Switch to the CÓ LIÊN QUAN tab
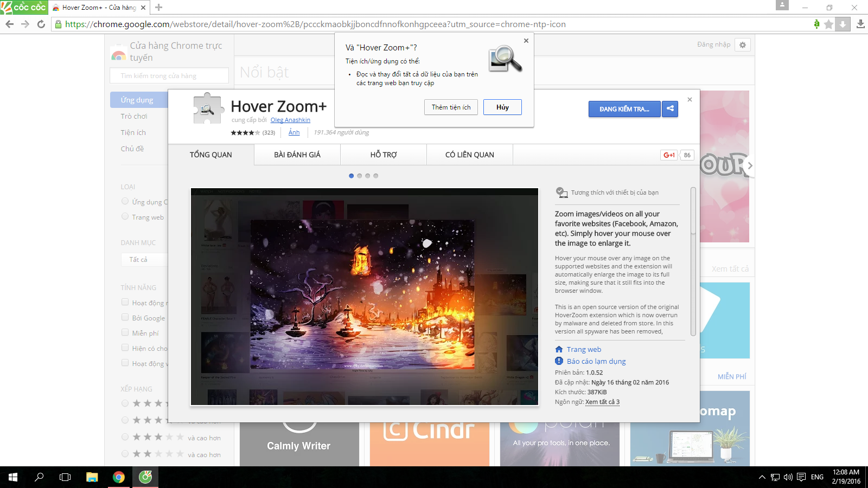 pos(470,155)
